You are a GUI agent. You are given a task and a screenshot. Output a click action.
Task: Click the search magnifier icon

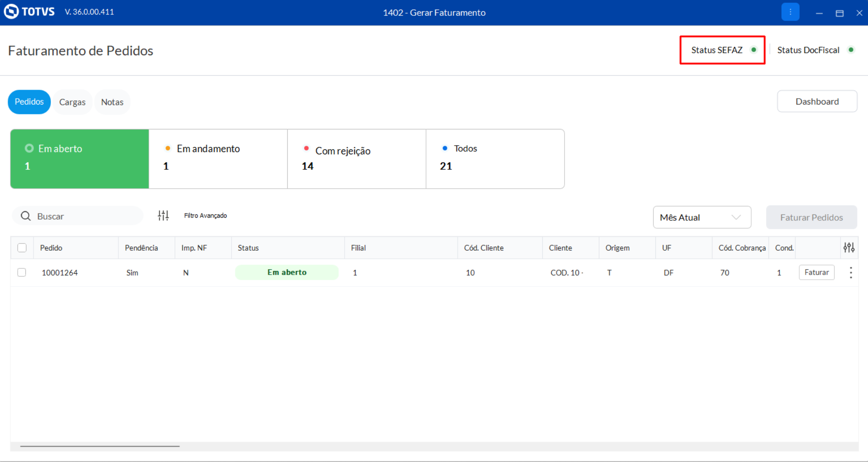(x=26, y=216)
